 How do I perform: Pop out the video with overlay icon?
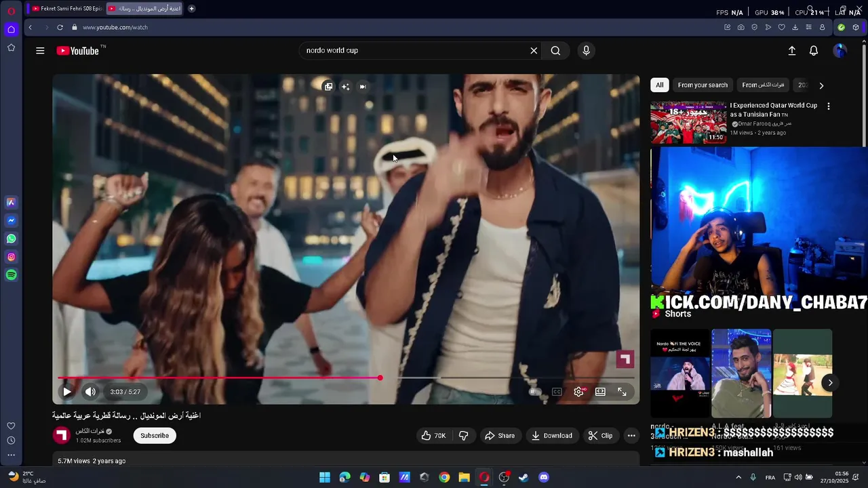click(x=328, y=87)
